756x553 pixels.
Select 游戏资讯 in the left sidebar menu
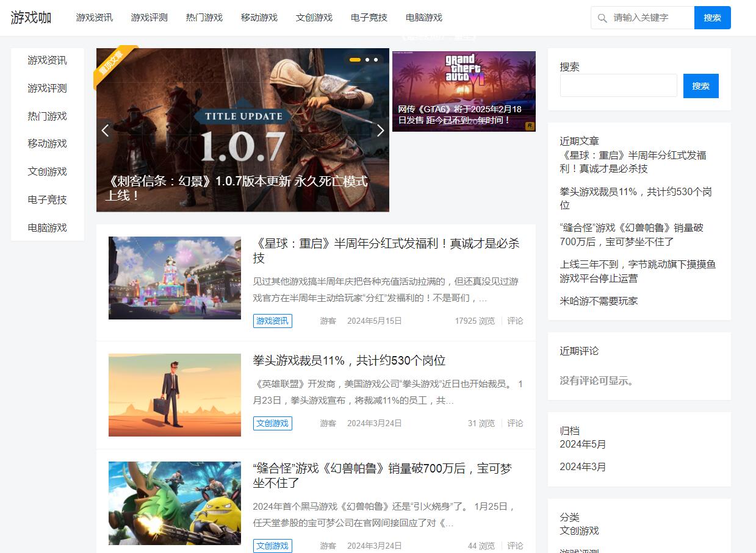click(48, 60)
